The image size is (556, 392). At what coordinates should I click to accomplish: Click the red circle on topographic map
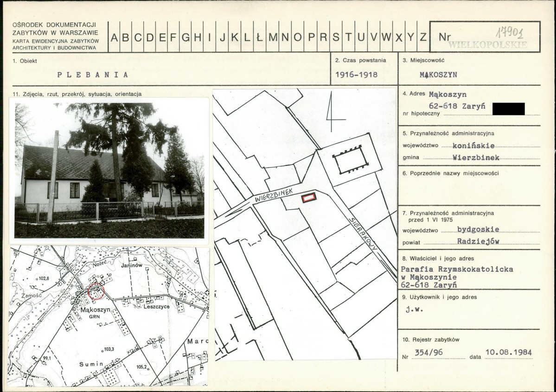coord(96,291)
